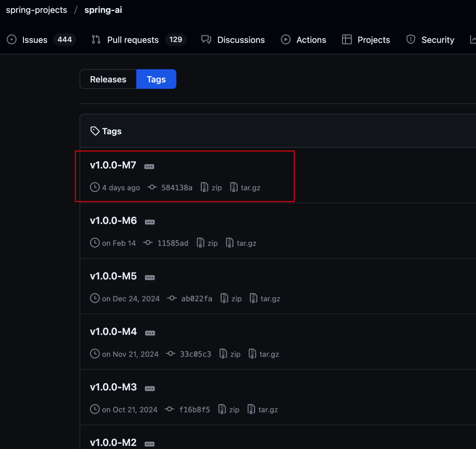This screenshot has height=449, width=476.
Task: Click the tar.gz file icon for v1.0.0-M3
Action: click(251, 409)
